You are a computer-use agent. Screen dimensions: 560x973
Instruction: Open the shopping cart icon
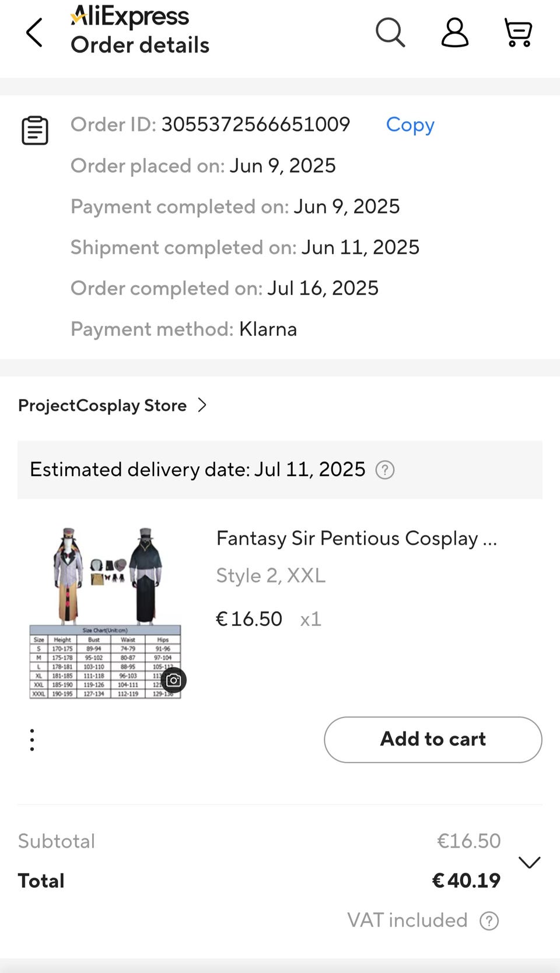tap(518, 32)
